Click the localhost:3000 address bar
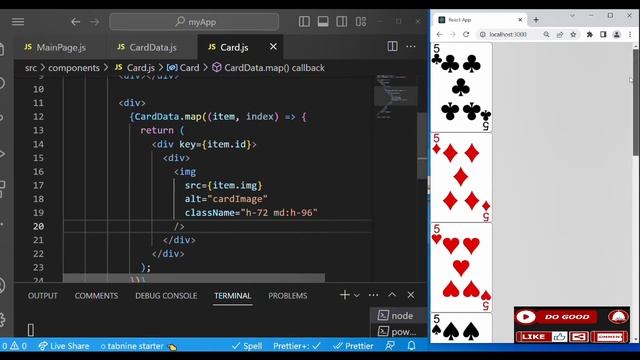This screenshot has width=640, height=360. click(508, 35)
